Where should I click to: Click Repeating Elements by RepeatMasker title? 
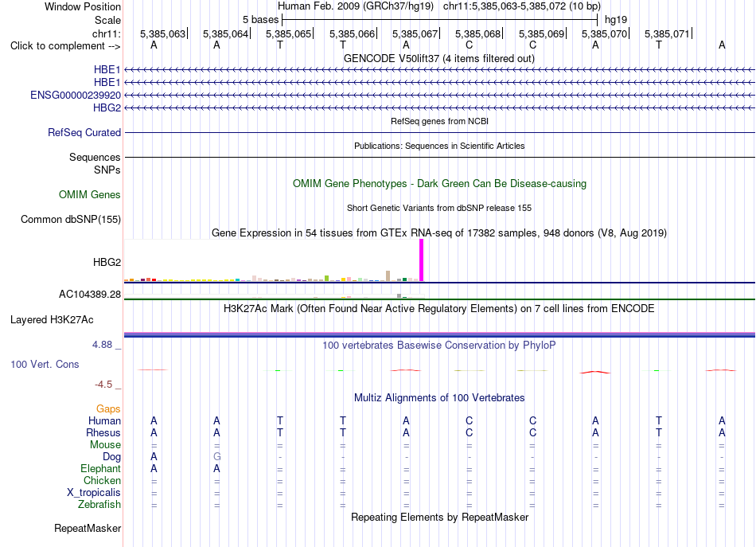439,517
